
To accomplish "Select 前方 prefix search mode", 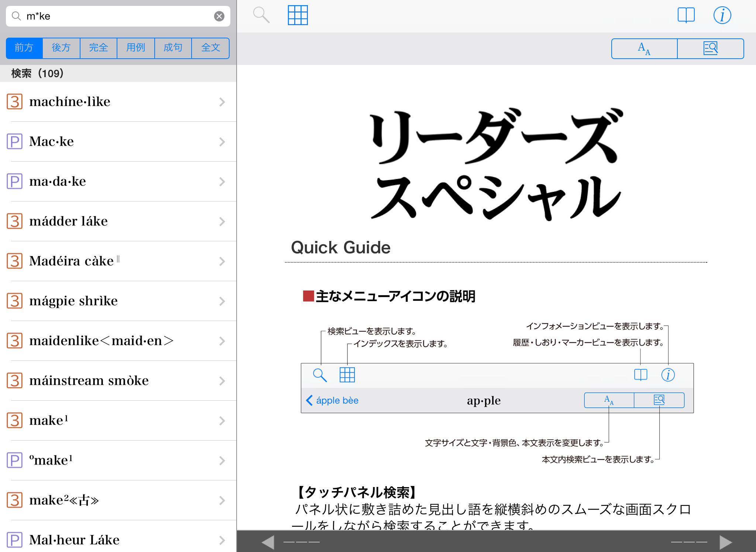I will coord(24,48).
